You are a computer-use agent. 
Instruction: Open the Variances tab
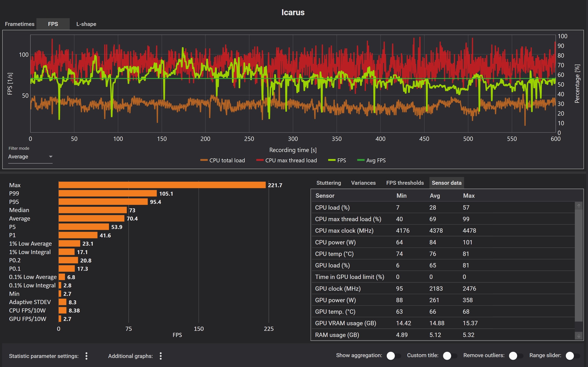[x=363, y=183]
